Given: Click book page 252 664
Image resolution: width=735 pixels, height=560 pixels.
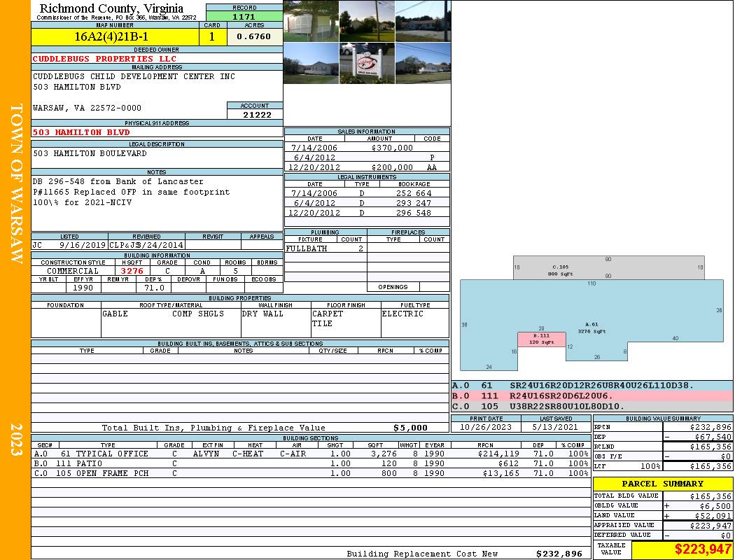Looking at the screenshot, I should 414,193.
